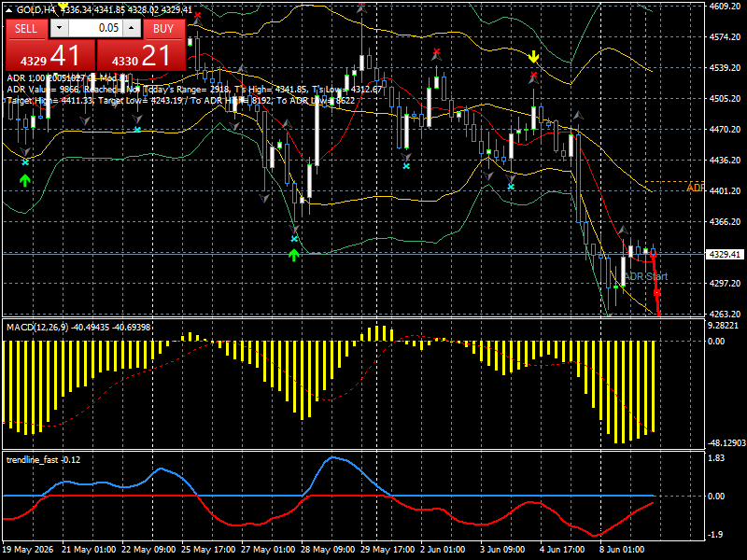The height and width of the screenshot is (560, 747).
Task: Click the 0.05 volume input field
Action: (95, 28)
